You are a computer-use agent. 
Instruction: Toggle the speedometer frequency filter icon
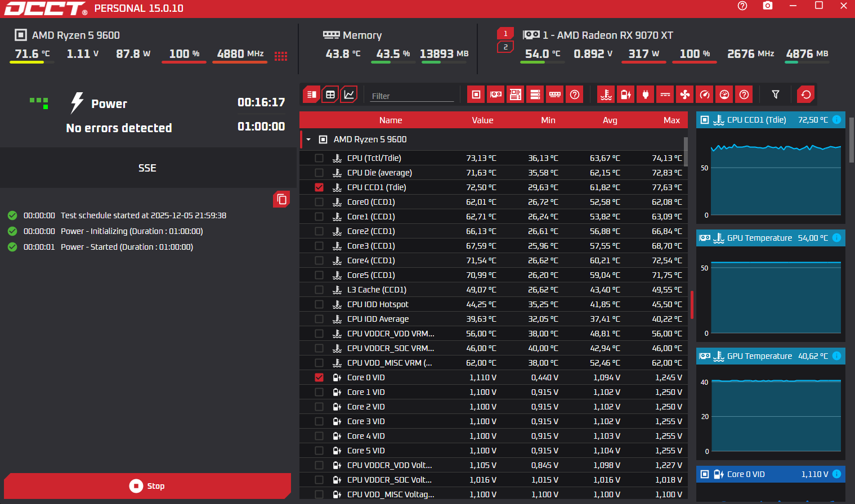pyautogui.click(x=705, y=94)
